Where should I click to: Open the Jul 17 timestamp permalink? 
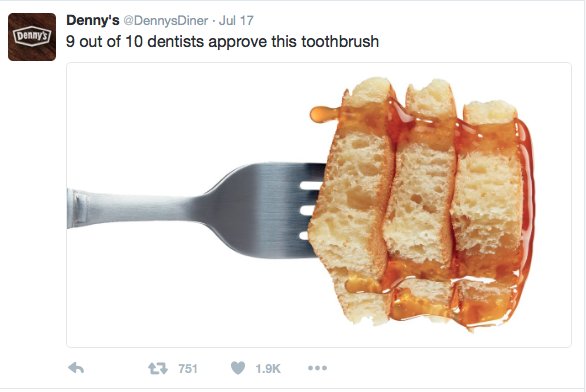[x=236, y=21]
